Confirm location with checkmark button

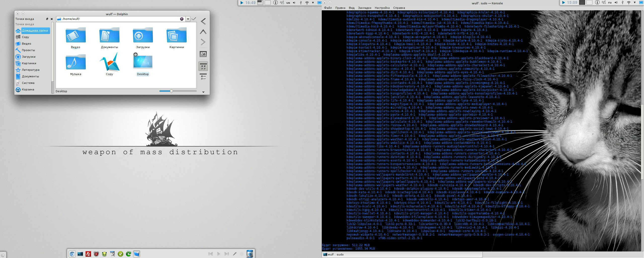pyautogui.click(x=194, y=19)
